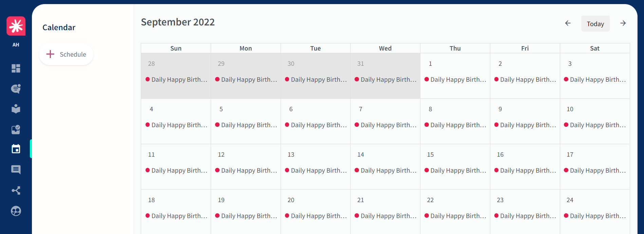Click the date number 28 in the Sun column
Screen dimensions: 644x234
click(x=151, y=64)
